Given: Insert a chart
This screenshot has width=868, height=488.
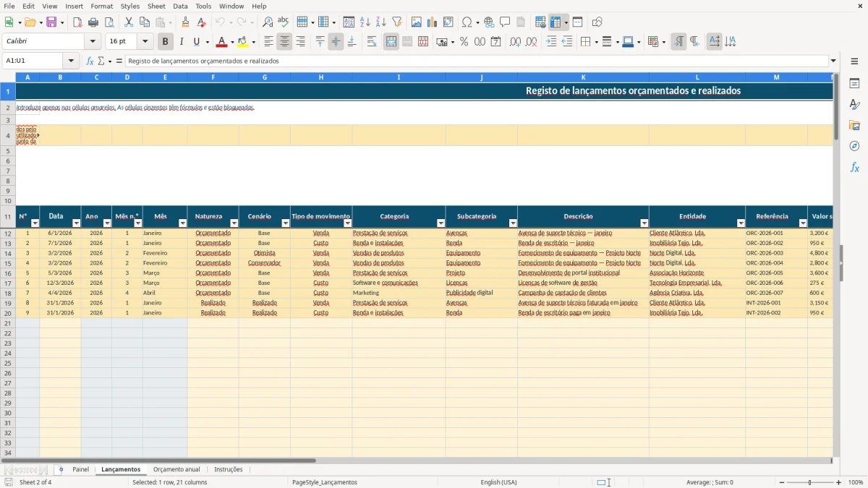Looking at the screenshot, I should tap(433, 22).
